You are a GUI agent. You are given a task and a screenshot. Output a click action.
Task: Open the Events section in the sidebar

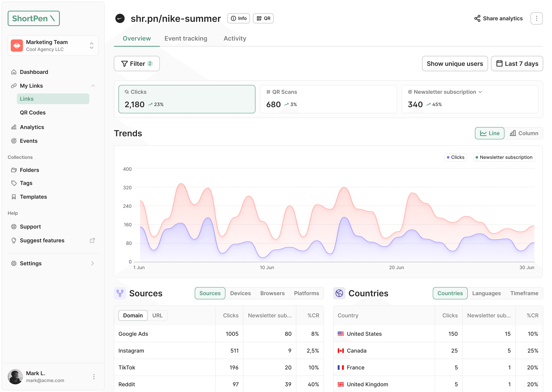29,141
